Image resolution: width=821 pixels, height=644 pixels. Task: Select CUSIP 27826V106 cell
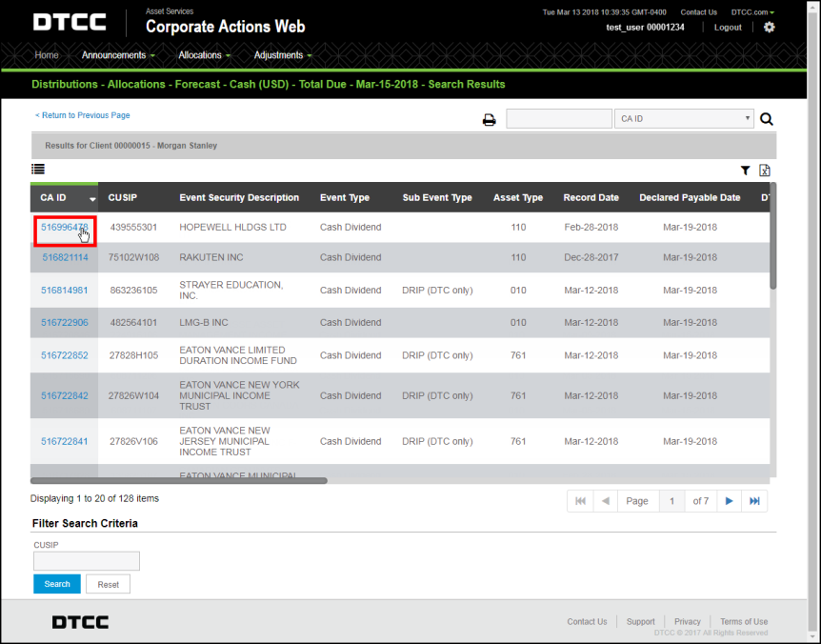pos(133,441)
